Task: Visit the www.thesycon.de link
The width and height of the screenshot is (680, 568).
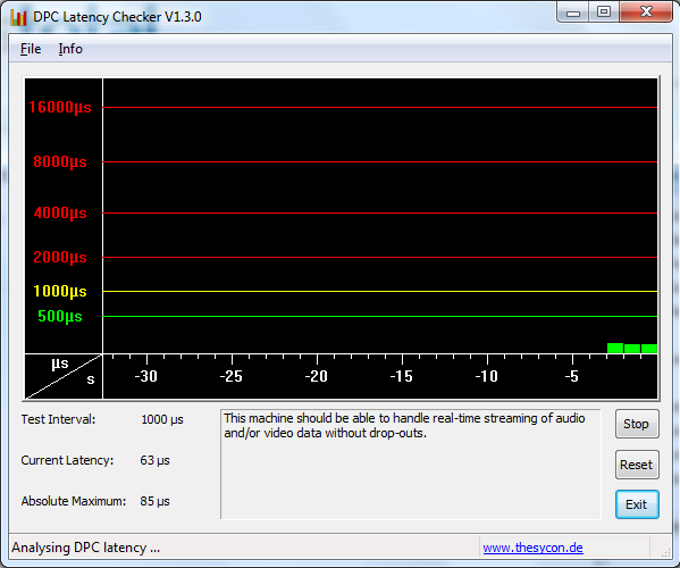Action: coord(532,548)
